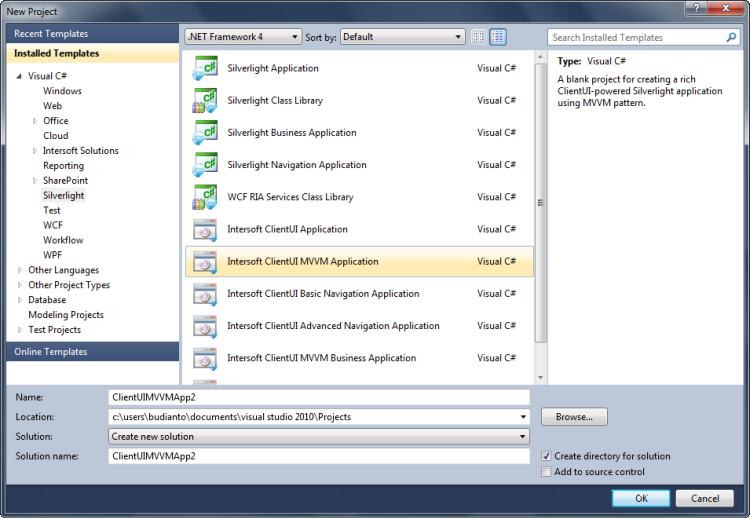
Task: Open the Online Templates section
Action: point(93,352)
